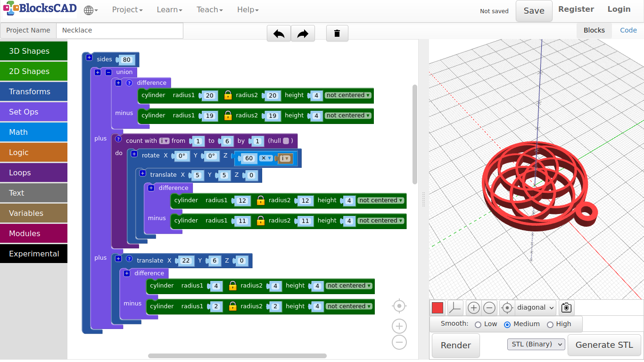Select High smoothness option

tap(550, 324)
